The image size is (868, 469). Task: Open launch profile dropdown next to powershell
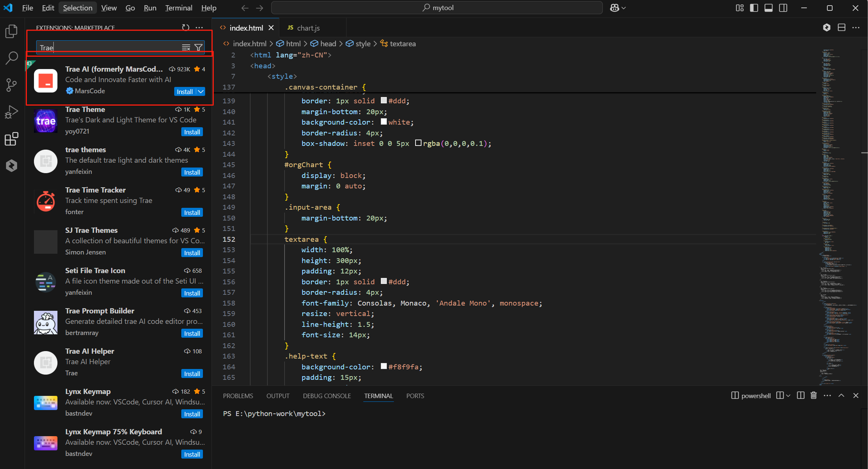[788, 395]
